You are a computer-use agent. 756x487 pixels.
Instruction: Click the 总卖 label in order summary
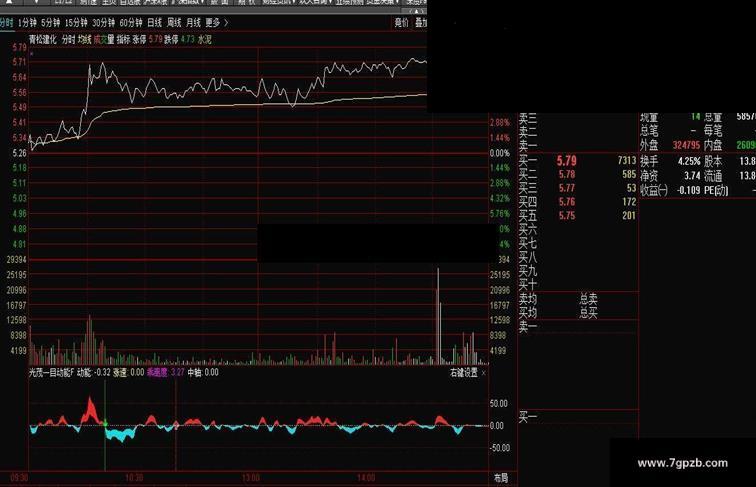click(588, 299)
